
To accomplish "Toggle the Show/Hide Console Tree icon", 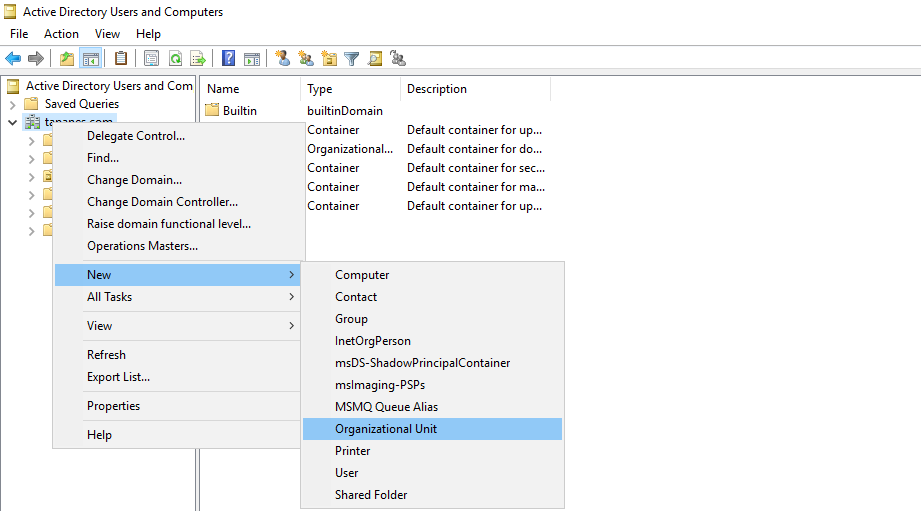I will click(90, 59).
